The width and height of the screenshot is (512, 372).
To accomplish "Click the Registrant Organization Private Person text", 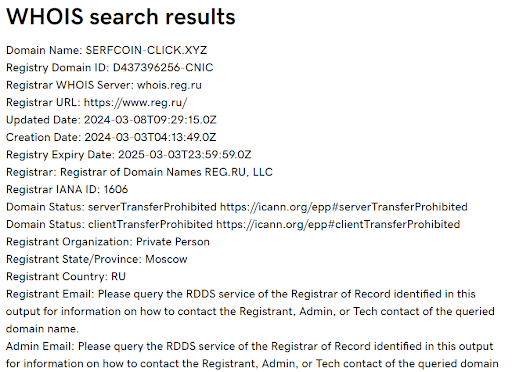I will [x=173, y=242].
